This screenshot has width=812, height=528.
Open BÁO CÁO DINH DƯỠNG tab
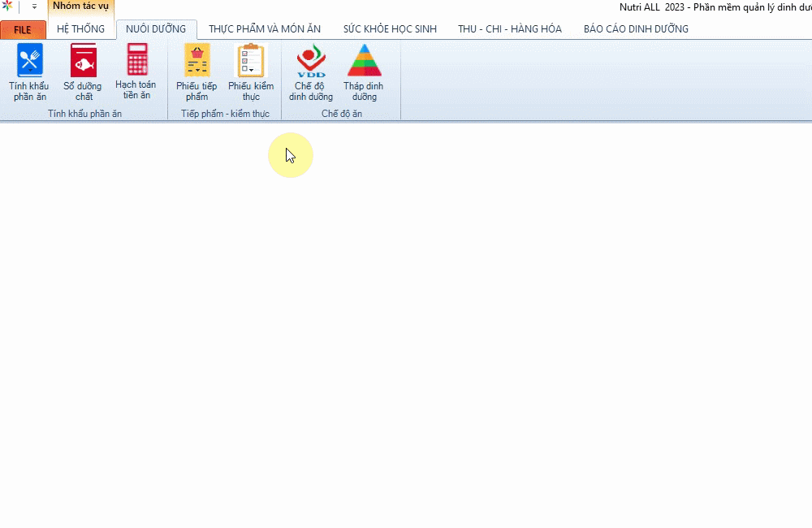tap(636, 29)
